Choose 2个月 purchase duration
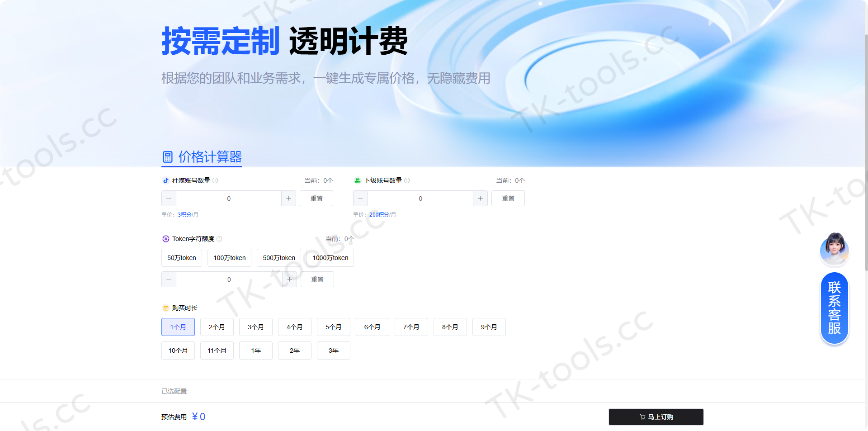 (x=217, y=327)
